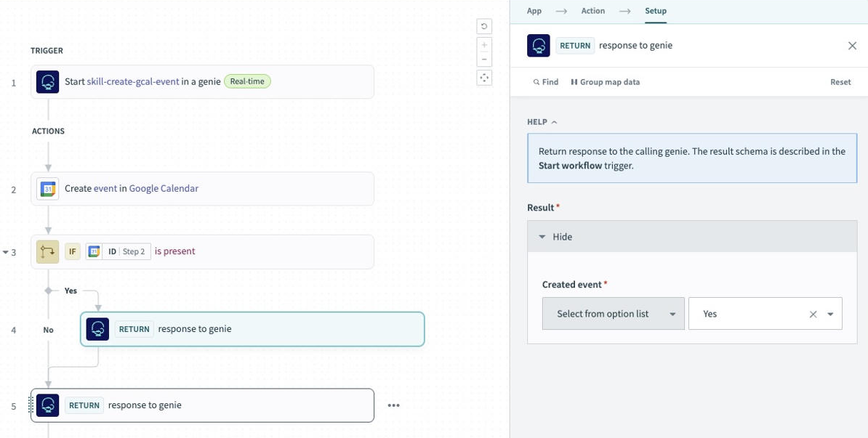Open the Created event Yes dropdown
Image resolution: width=868 pixels, height=438 pixels.
click(830, 314)
